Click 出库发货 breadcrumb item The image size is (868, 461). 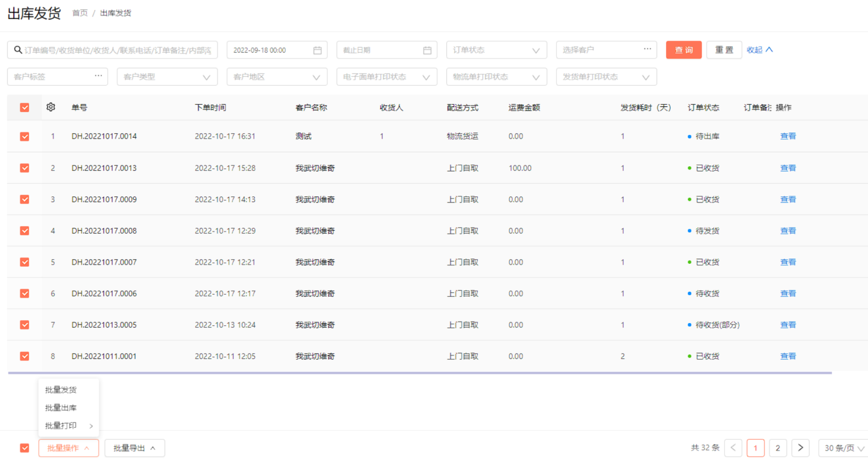116,13
